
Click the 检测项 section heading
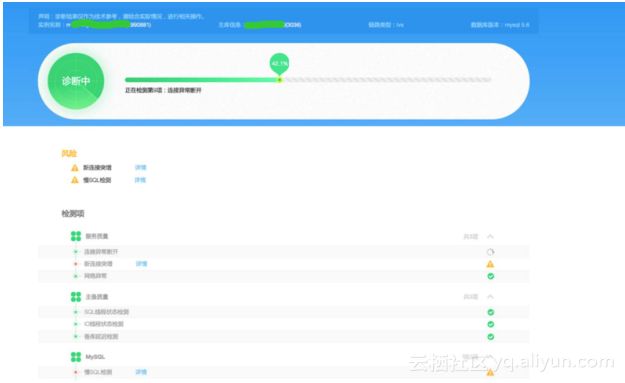pyautogui.click(x=73, y=214)
